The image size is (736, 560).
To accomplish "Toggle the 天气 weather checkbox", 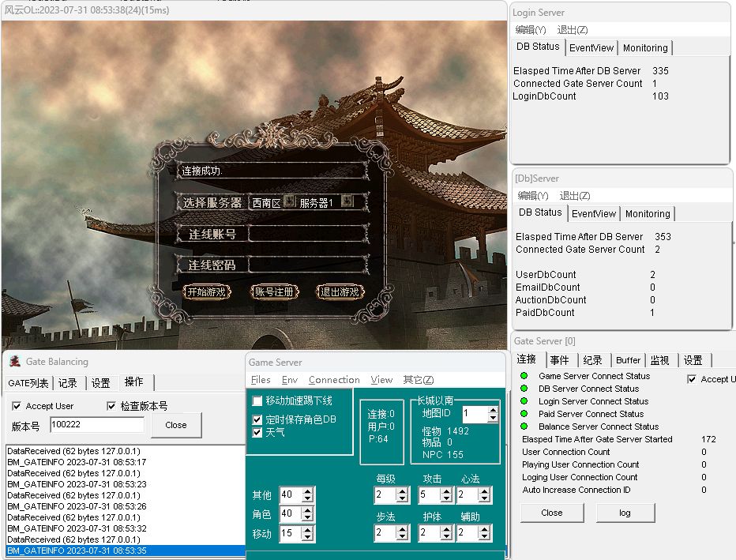I will (x=257, y=433).
